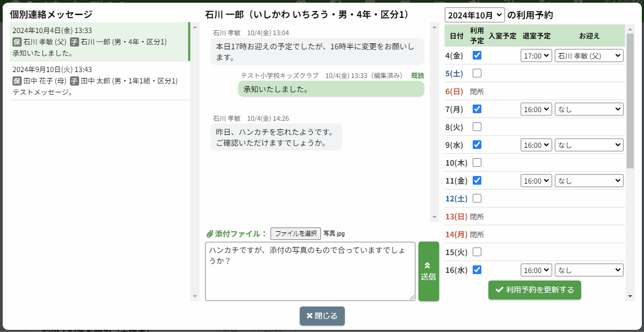Viewport: 644px width, 332px height.
Task: Click the paperclip attachment icon
Action: [x=210, y=234]
